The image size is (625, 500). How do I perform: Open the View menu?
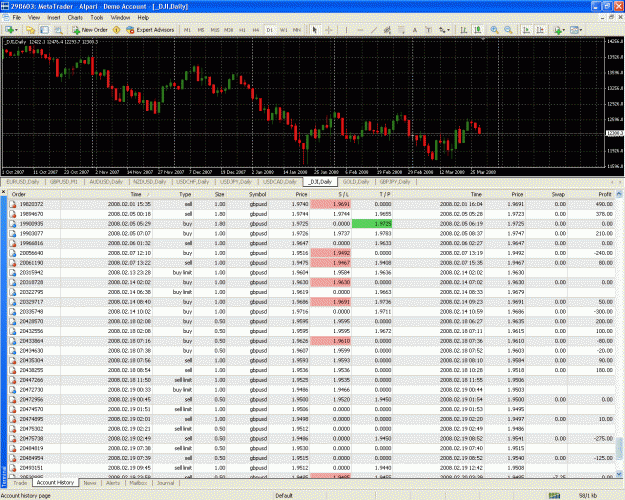tap(34, 18)
